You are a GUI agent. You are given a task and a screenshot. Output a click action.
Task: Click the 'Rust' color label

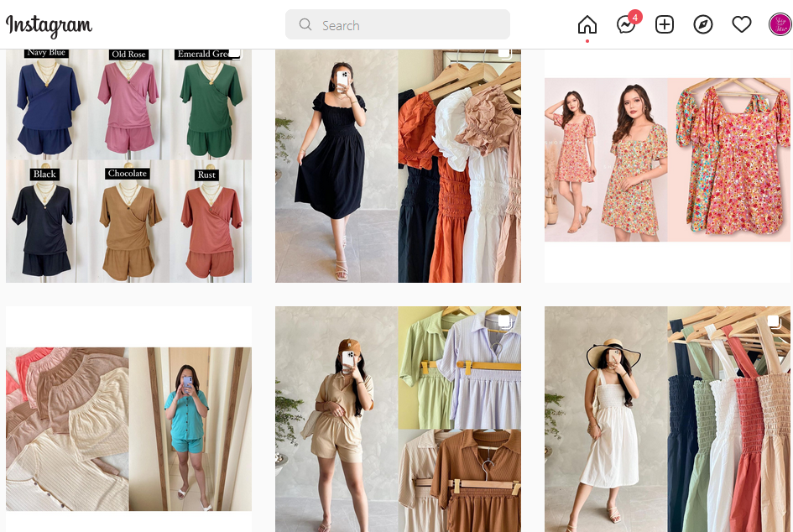[206, 175]
